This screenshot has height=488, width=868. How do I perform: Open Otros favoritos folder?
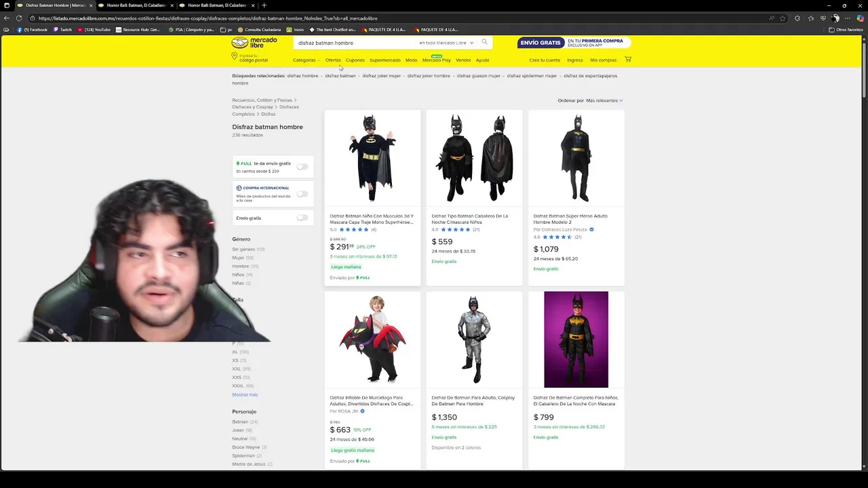pos(846,30)
